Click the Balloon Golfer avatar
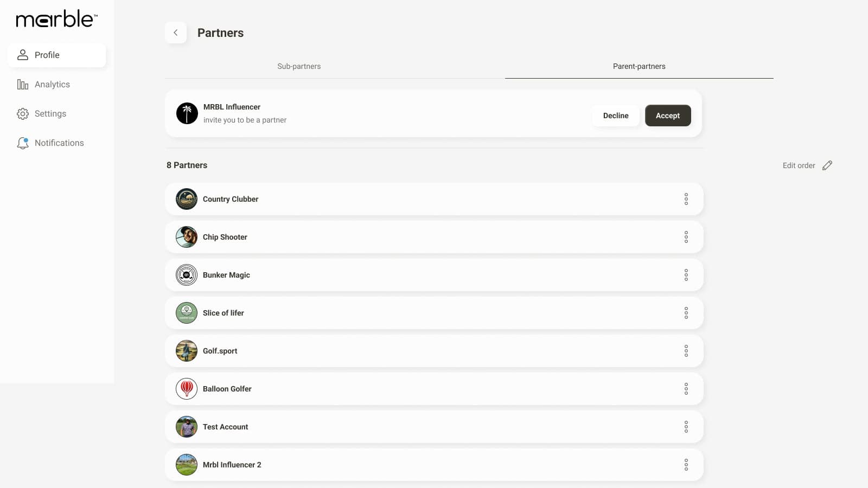 tap(187, 389)
